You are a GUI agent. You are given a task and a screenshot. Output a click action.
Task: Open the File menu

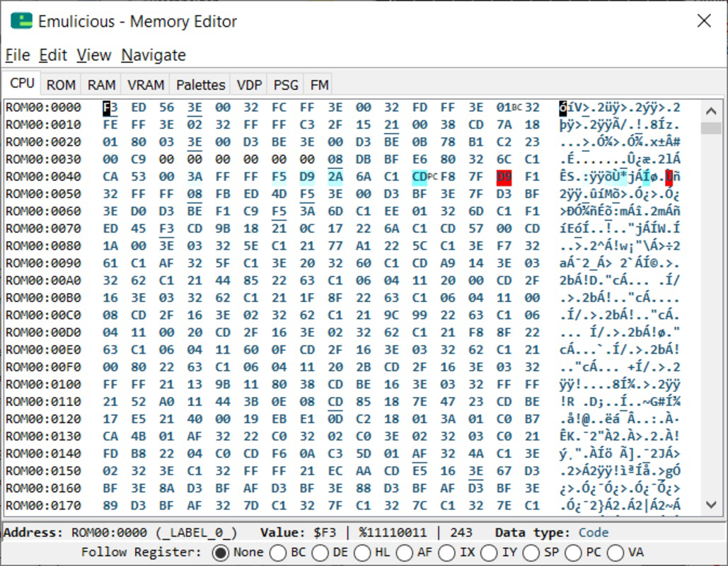coord(17,55)
